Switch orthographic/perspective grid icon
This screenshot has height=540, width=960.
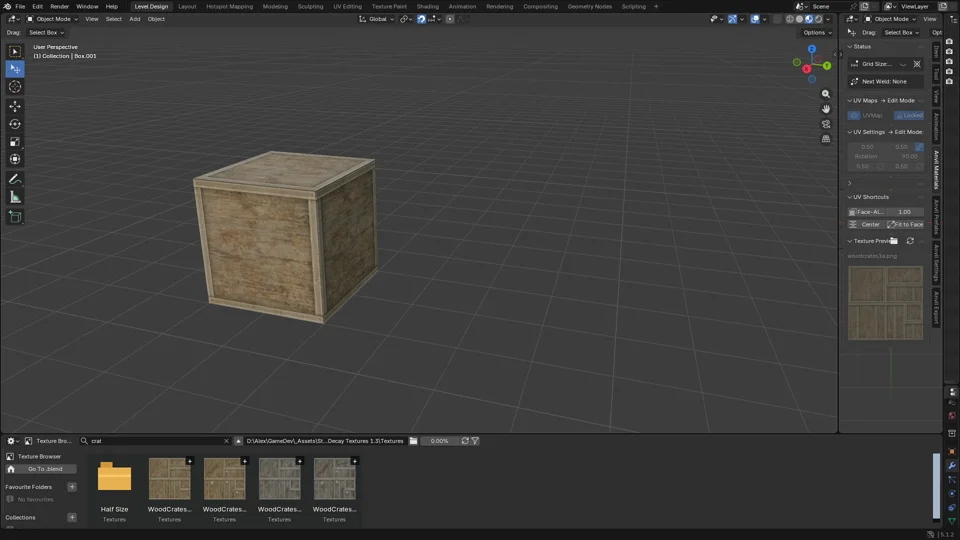click(x=826, y=139)
